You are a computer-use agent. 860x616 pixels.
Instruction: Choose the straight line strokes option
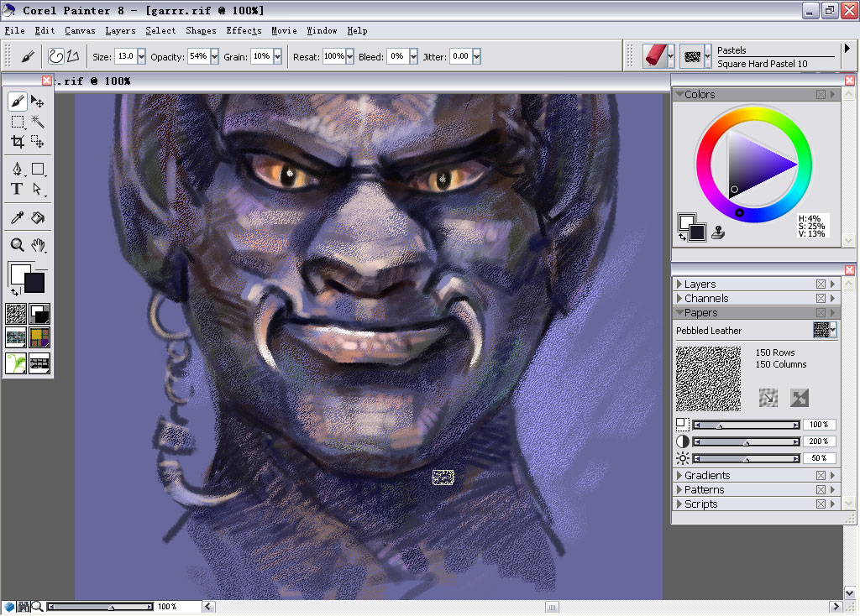tap(74, 56)
